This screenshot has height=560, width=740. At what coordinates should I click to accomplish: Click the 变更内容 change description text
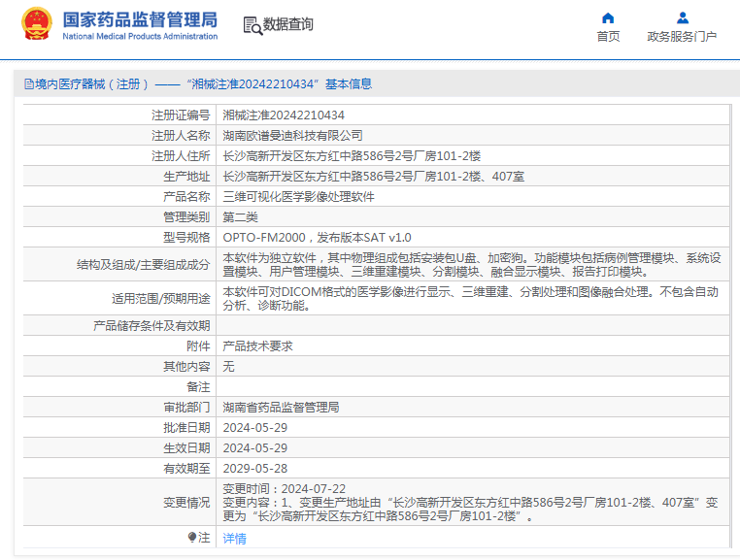tap(471, 510)
